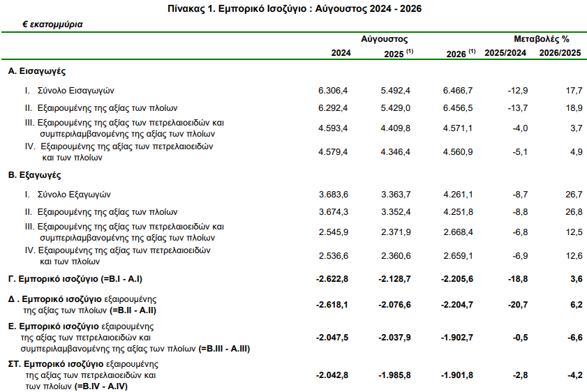Select the value 3.352,4
Screen dimensions: 587x392
coord(396,212)
